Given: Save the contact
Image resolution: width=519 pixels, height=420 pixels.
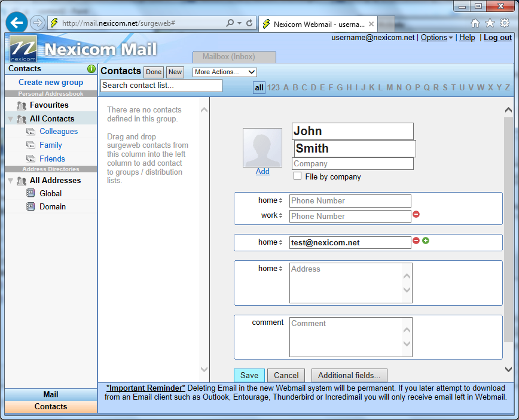Looking at the screenshot, I should coord(249,375).
